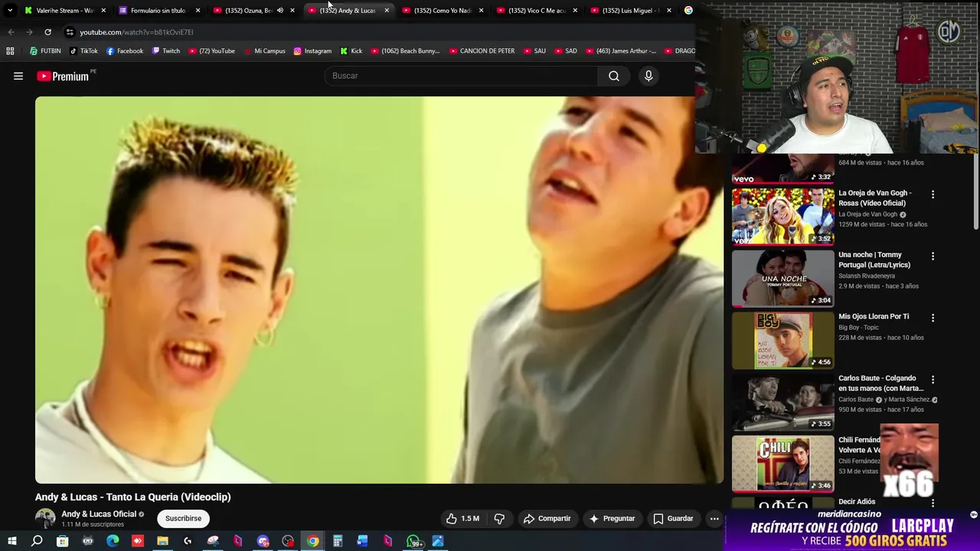Viewport: 980px width, 551px height.
Task: Open Una noche Tommy Portugal thumbnail
Action: 782,279
